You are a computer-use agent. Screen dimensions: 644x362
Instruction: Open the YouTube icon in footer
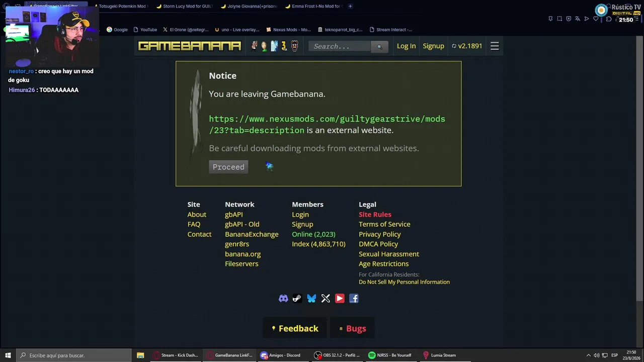[340, 299]
